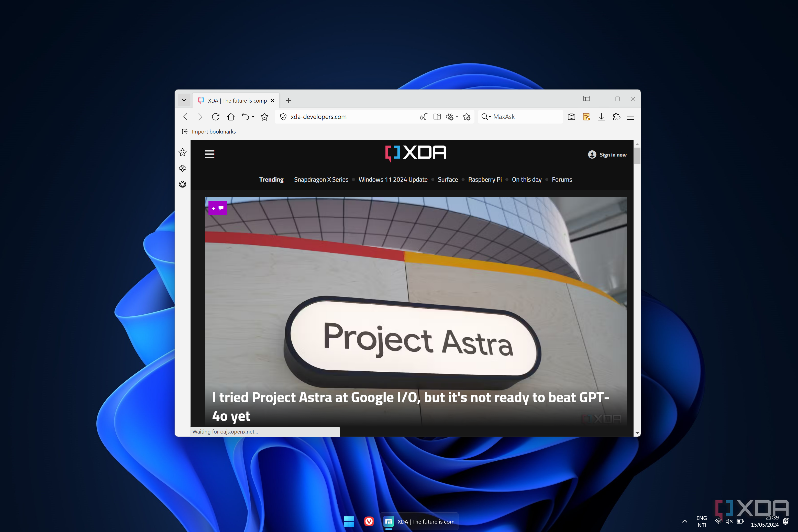This screenshot has width=798, height=532.
Task: Open the Windows Start menu
Action: point(349,522)
